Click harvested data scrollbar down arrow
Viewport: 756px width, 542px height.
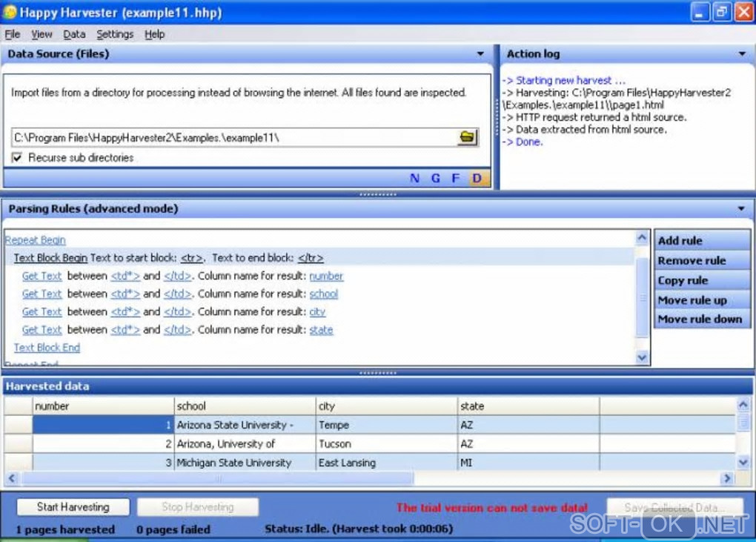pos(743,462)
